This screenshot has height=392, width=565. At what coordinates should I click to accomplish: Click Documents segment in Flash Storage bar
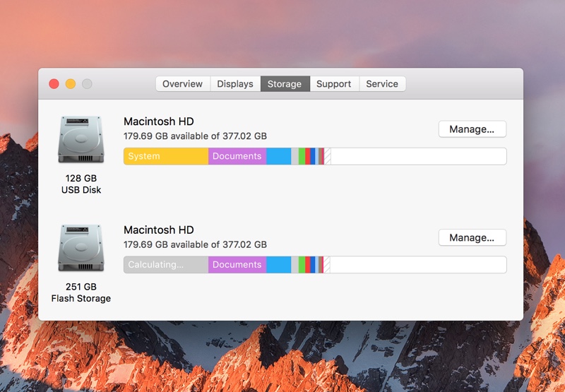tap(237, 265)
